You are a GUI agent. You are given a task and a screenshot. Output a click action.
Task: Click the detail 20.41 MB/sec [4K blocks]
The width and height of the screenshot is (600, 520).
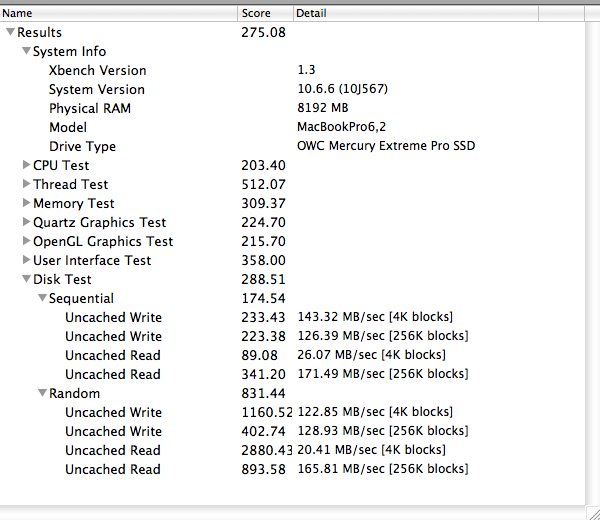click(x=371, y=450)
